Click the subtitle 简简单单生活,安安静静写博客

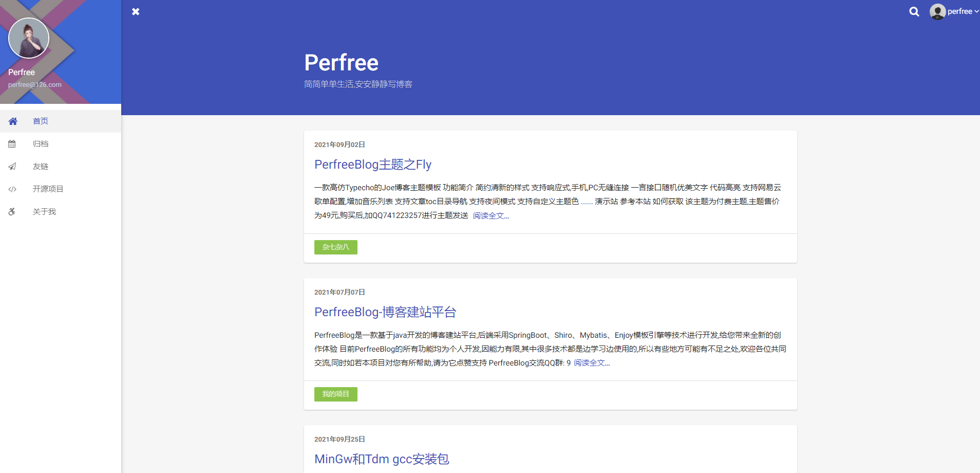coord(359,84)
